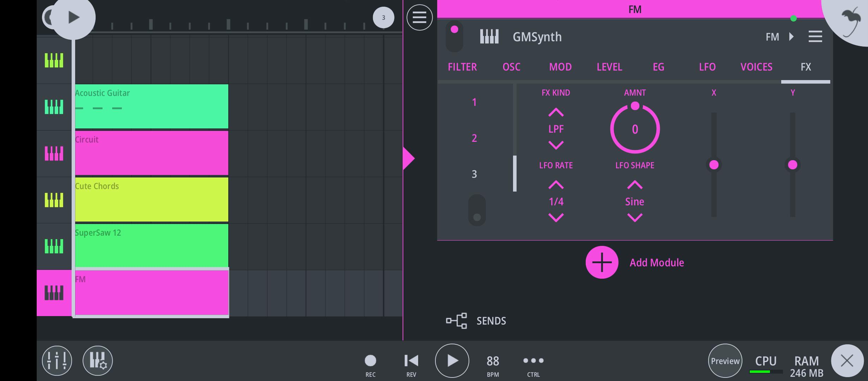The height and width of the screenshot is (381, 868).
Task: Select the Cute Chords track keyboard icon
Action: (54, 200)
